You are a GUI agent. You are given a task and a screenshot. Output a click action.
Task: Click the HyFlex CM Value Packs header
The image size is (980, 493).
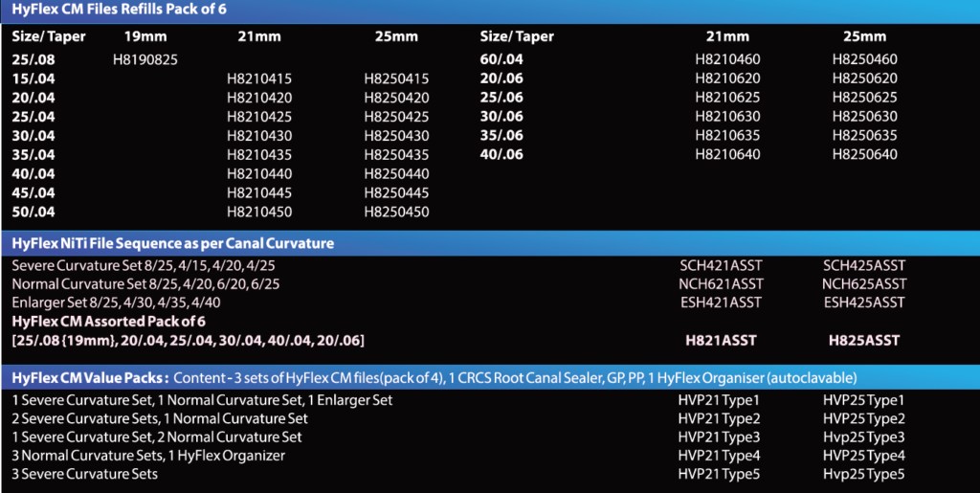pyautogui.click(x=91, y=377)
